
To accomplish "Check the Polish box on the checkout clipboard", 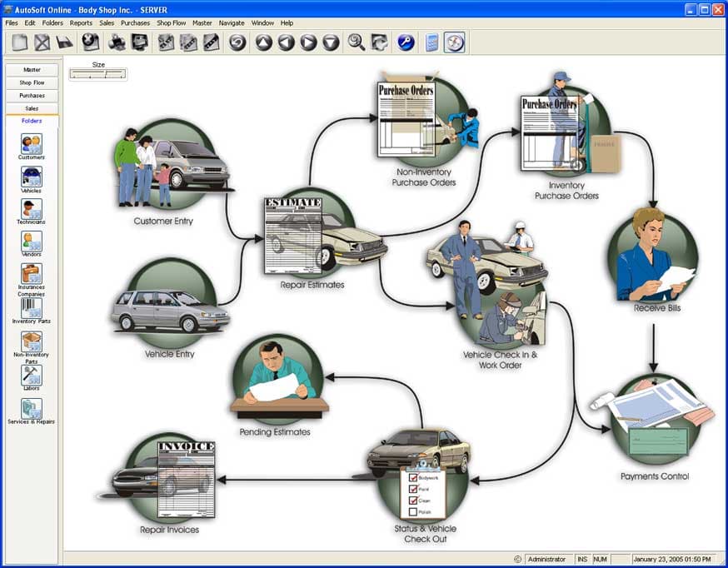I will [413, 512].
